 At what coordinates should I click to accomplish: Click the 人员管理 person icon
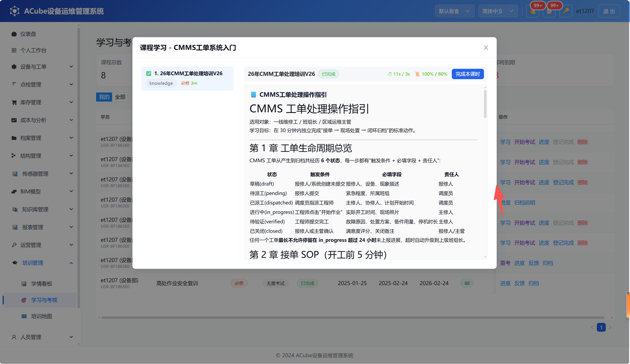(14, 337)
